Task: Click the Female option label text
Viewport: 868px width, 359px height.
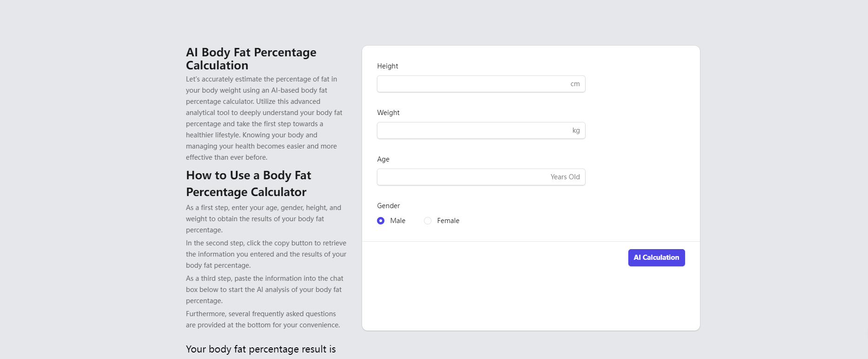Action: 448,221
